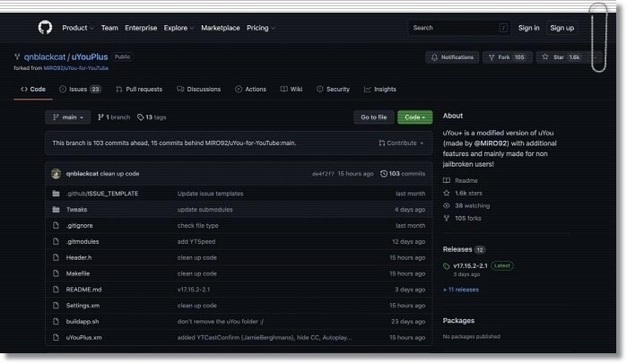Click the Fork button

[x=507, y=57]
